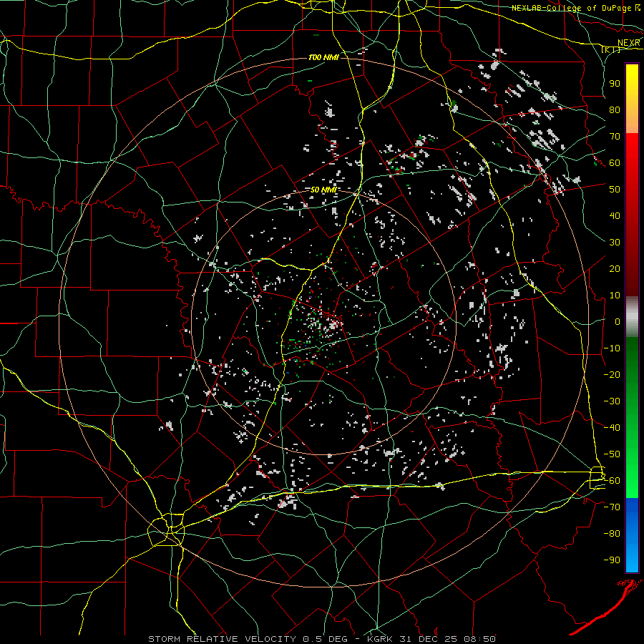The height and width of the screenshot is (644, 644).
Task: Pick the gray zero-velocity segment of the scale
Action: (x=632, y=317)
